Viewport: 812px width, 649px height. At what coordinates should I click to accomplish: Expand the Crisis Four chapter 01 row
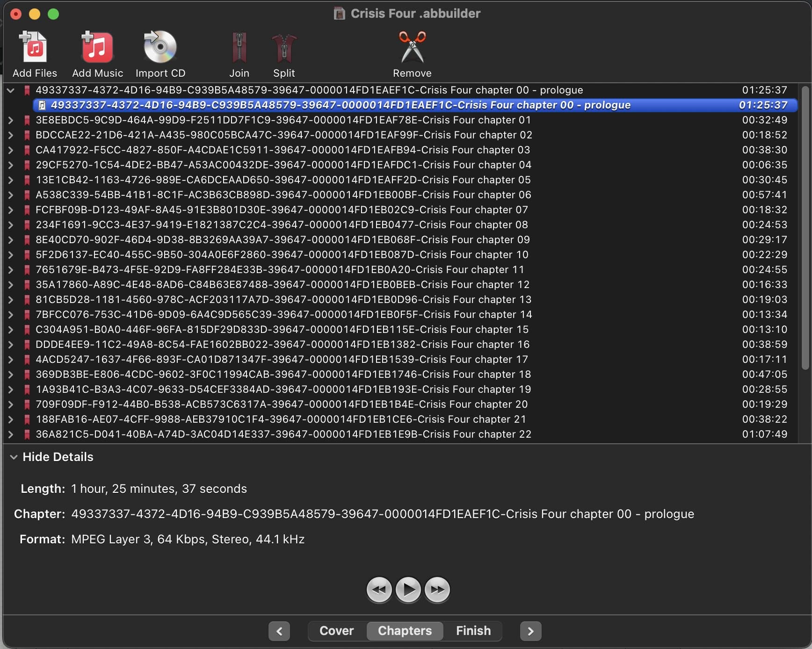[x=10, y=120]
